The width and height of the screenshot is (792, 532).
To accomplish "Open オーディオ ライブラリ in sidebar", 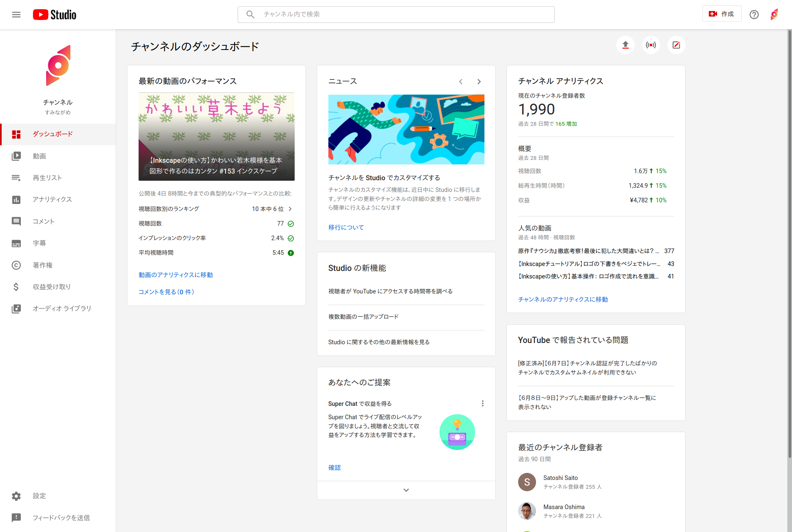I will [x=58, y=308].
